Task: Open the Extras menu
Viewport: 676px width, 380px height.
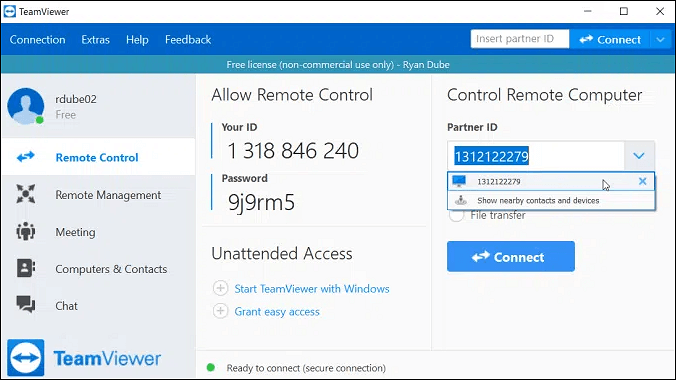Action: pyautogui.click(x=95, y=40)
